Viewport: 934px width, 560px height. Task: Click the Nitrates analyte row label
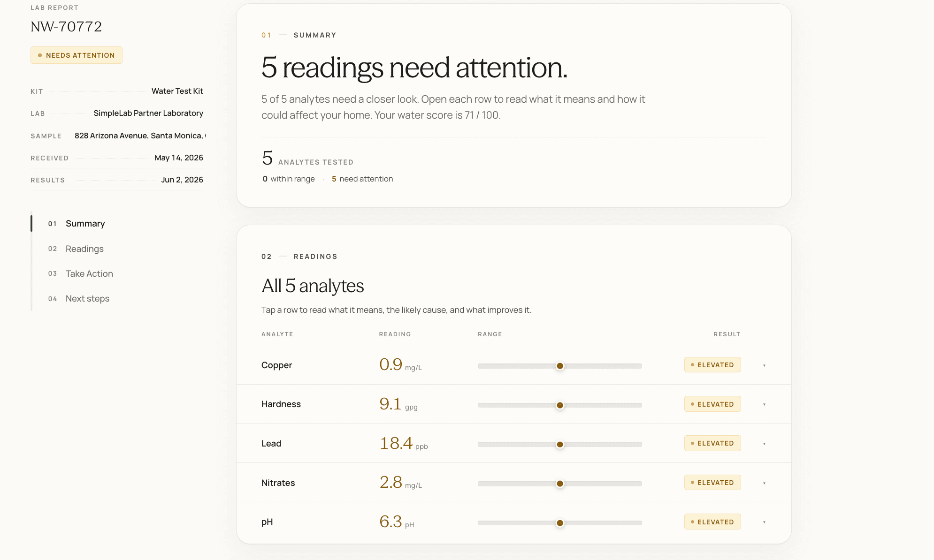(x=278, y=483)
